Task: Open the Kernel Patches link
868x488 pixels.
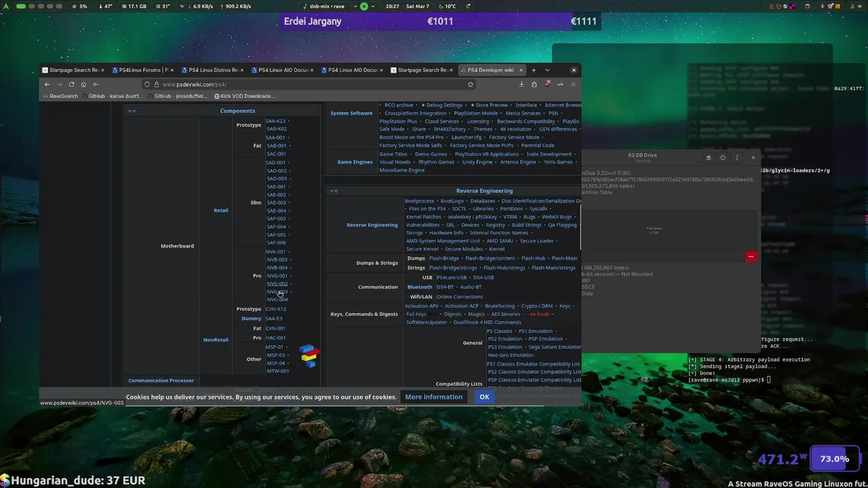Action: click(x=423, y=217)
